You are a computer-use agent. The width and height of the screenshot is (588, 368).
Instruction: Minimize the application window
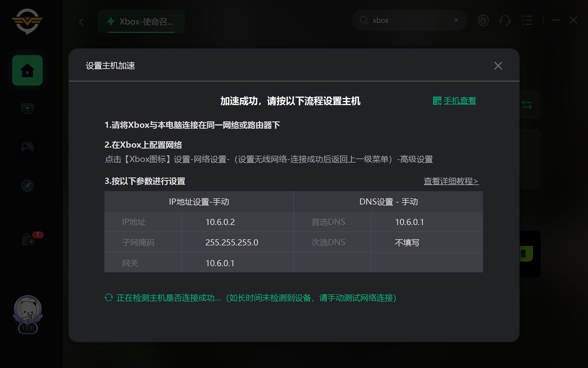pos(556,20)
